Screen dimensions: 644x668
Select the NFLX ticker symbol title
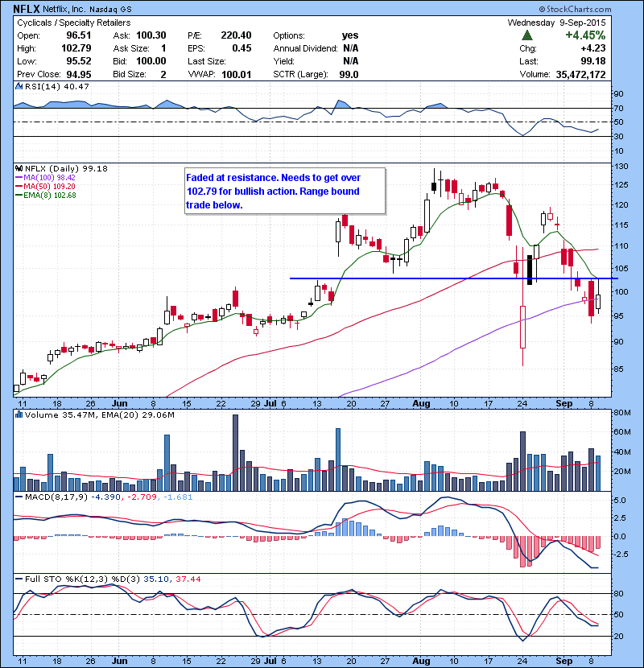(27, 9)
